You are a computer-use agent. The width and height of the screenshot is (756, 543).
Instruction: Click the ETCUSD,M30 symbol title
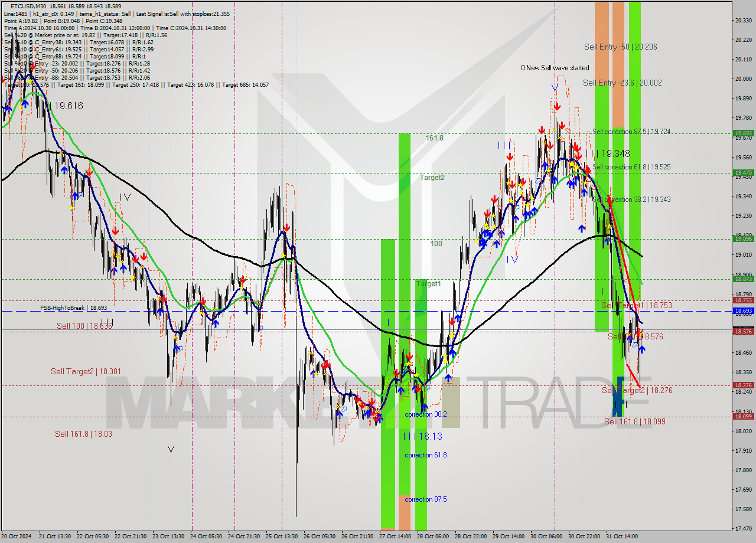pyautogui.click(x=30, y=6)
